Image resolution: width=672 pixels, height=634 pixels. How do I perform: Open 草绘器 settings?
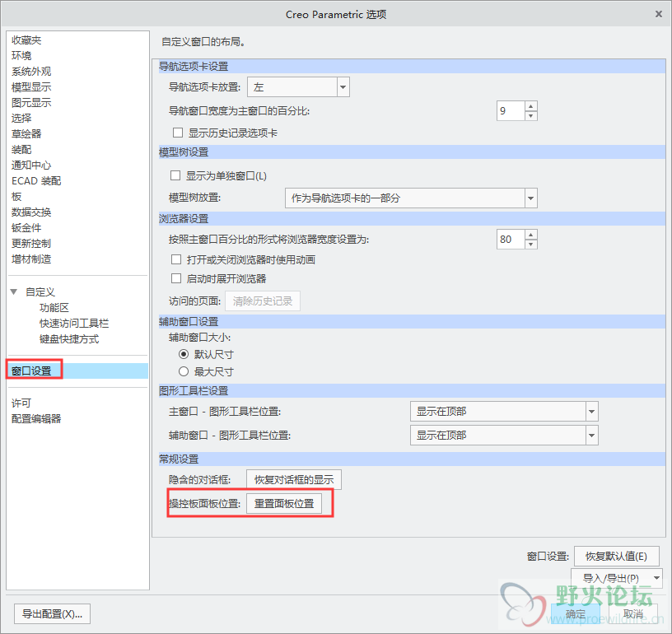(26, 134)
